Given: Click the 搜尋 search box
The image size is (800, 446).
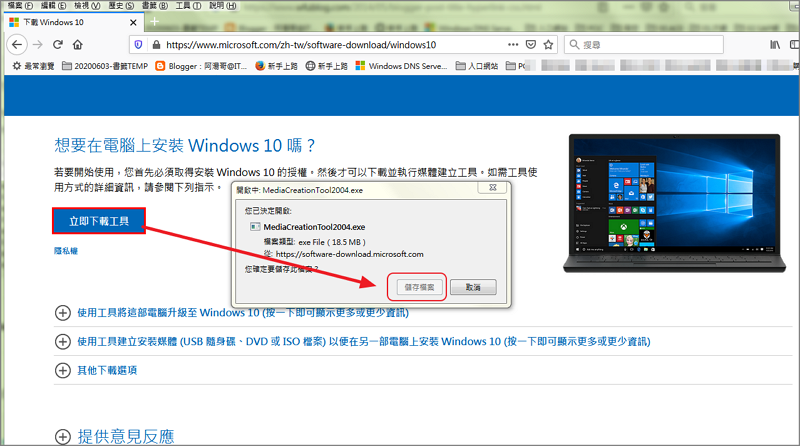Looking at the screenshot, I should pos(644,45).
